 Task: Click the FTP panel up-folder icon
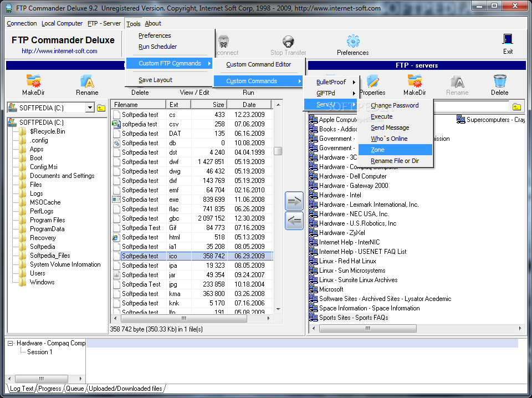tap(516, 106)
